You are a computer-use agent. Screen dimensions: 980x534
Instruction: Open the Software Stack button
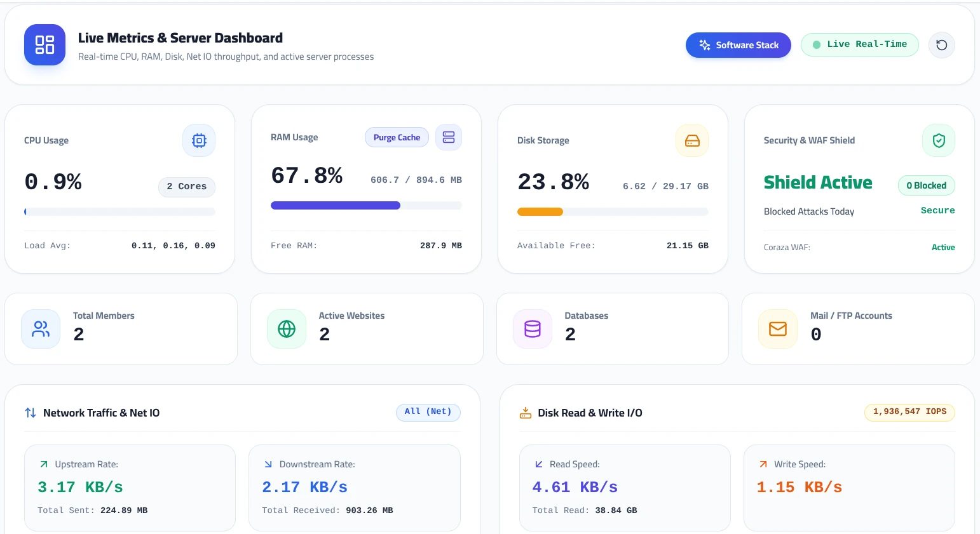tap(738, 45)
